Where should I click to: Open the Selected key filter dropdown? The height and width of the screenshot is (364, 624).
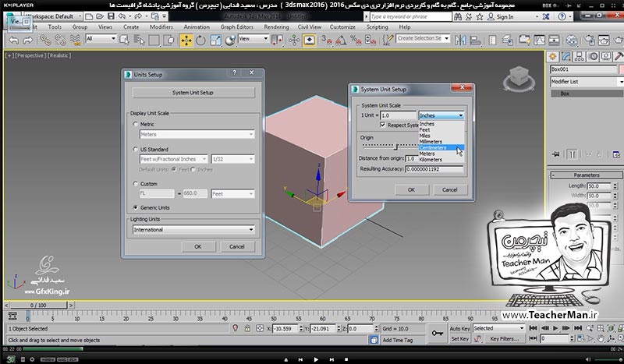click(498, 328)
